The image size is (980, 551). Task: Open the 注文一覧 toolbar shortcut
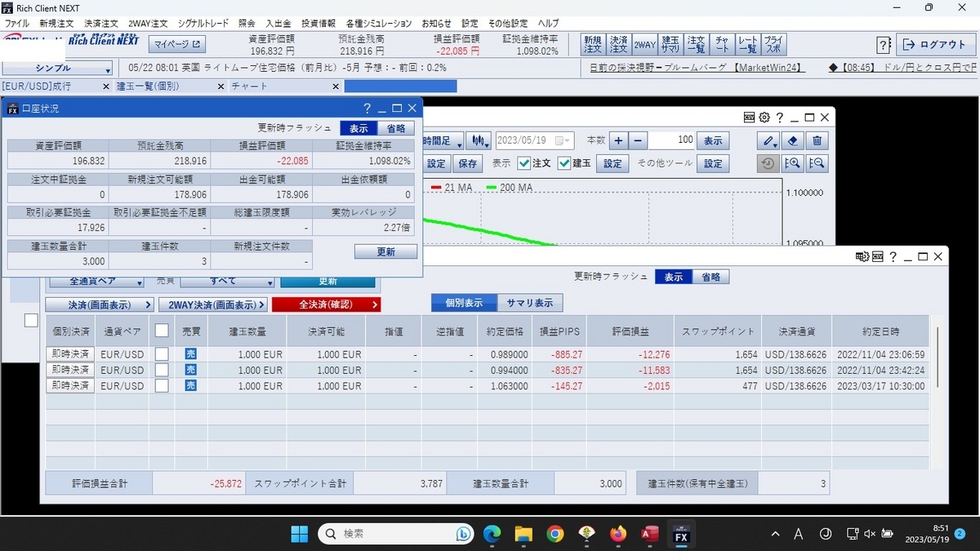696,44
